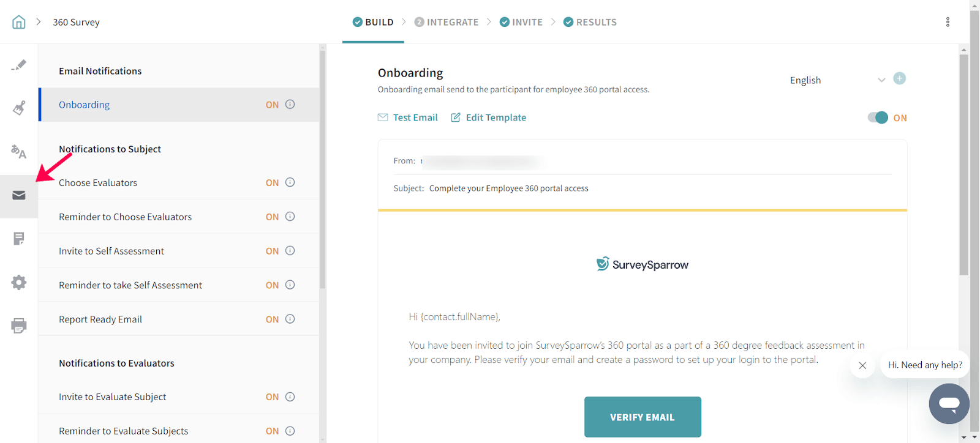Toggle Choose Evaluators notification ON status
Image resolution: width=980 pixels, height=443 pixels.
[272, 183]
